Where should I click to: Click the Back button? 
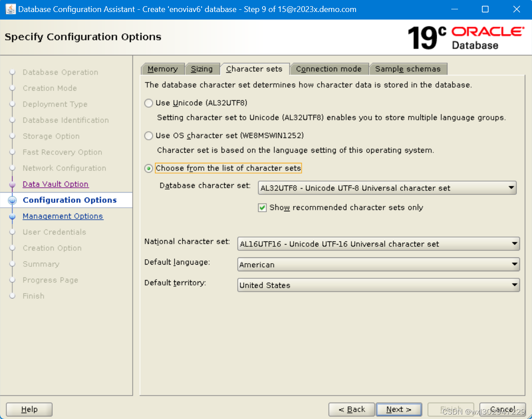[x=352, y=409]
